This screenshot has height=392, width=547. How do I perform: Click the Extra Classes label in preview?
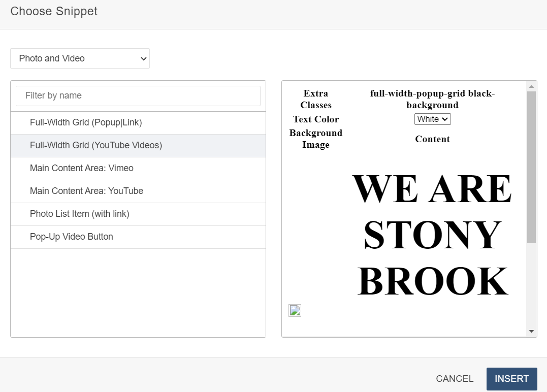316,99
